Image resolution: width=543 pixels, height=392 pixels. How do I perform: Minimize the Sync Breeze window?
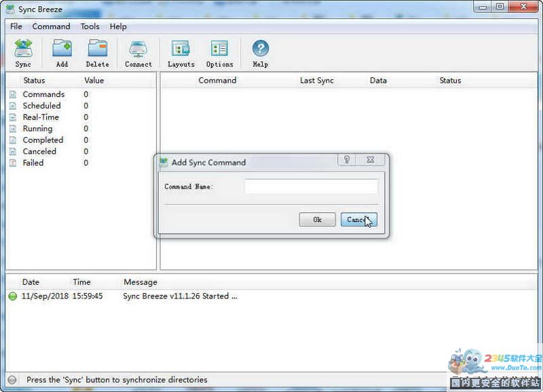(x=483, y=7)
